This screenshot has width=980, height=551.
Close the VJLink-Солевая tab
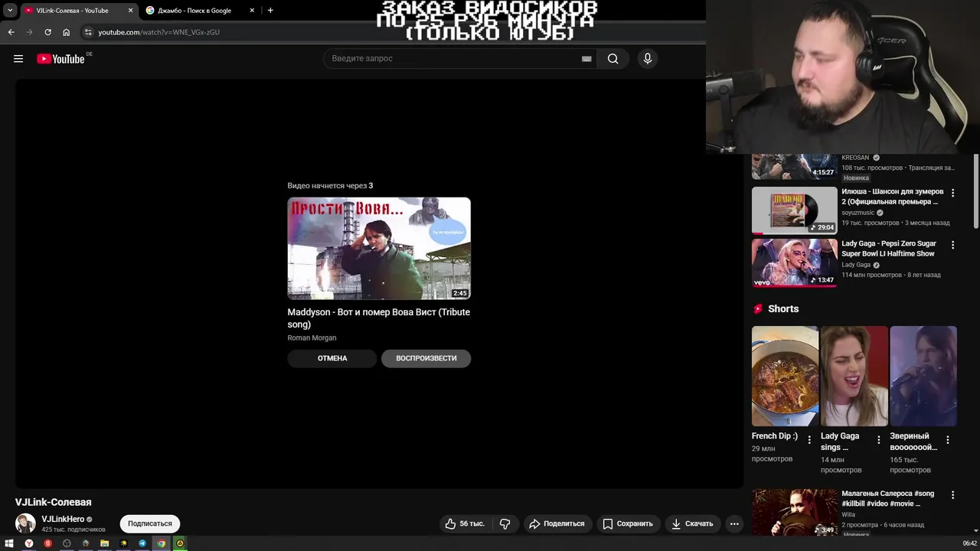[x=130, y=11]
